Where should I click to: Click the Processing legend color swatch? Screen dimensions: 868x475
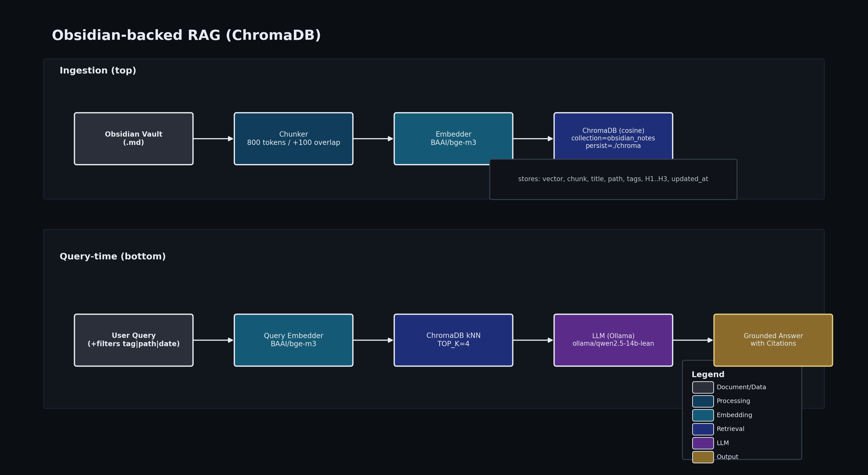click(702, 401)
